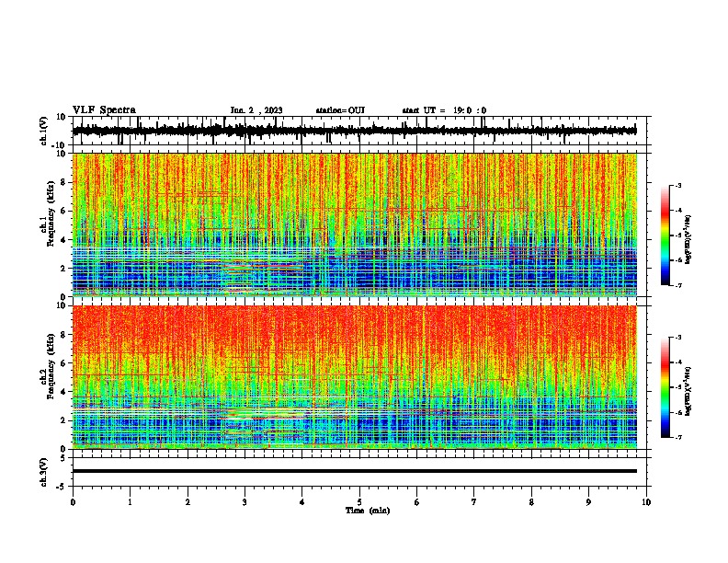The height and width of the screenshot is (563, 728).
Task: Click the ch.2 color scale log(PSD) unit label
Action: 688,392
